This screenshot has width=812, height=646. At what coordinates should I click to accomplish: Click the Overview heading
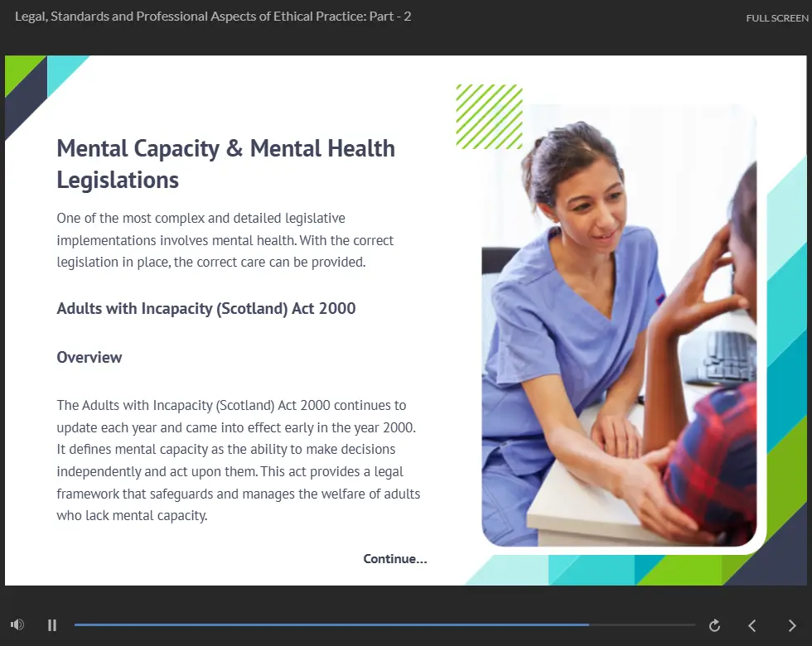(89, 357)
